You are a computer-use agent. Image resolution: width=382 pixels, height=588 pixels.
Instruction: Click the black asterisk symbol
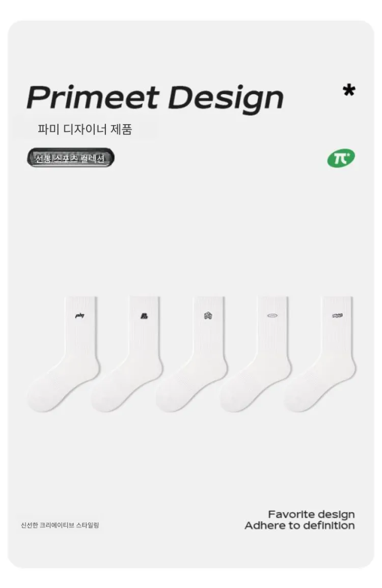pos(349,90)
